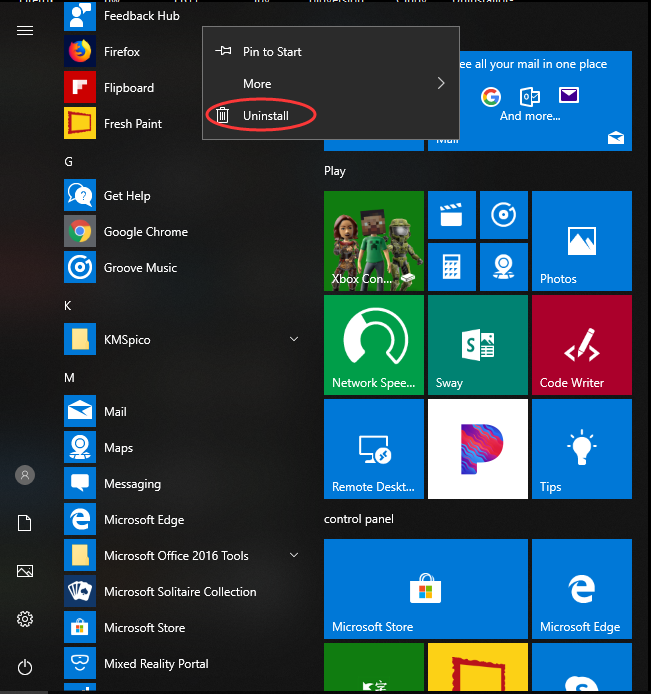The image size is (651, 694).
Task: Open the Sway tile
Action: point(478,345)
